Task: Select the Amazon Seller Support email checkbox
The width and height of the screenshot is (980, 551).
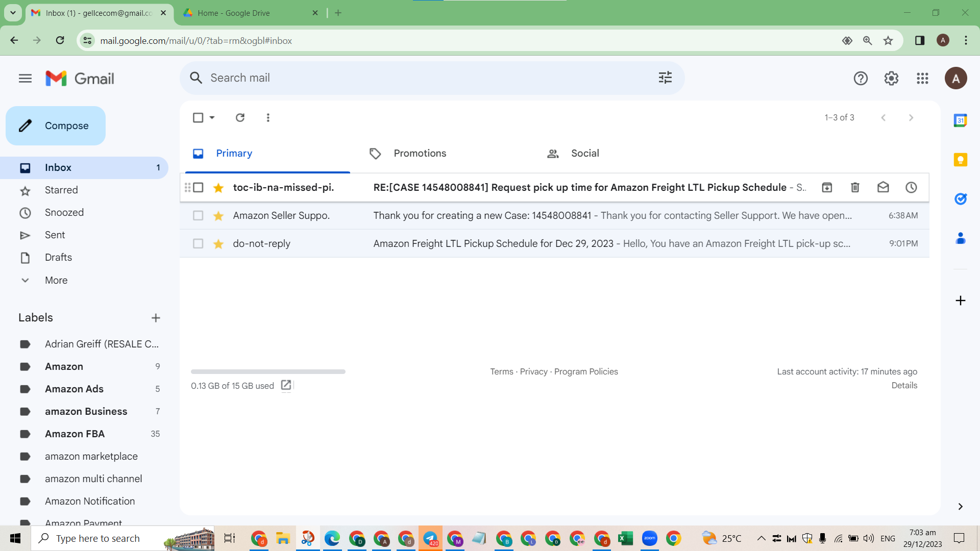Action: (x=198, y=215)
